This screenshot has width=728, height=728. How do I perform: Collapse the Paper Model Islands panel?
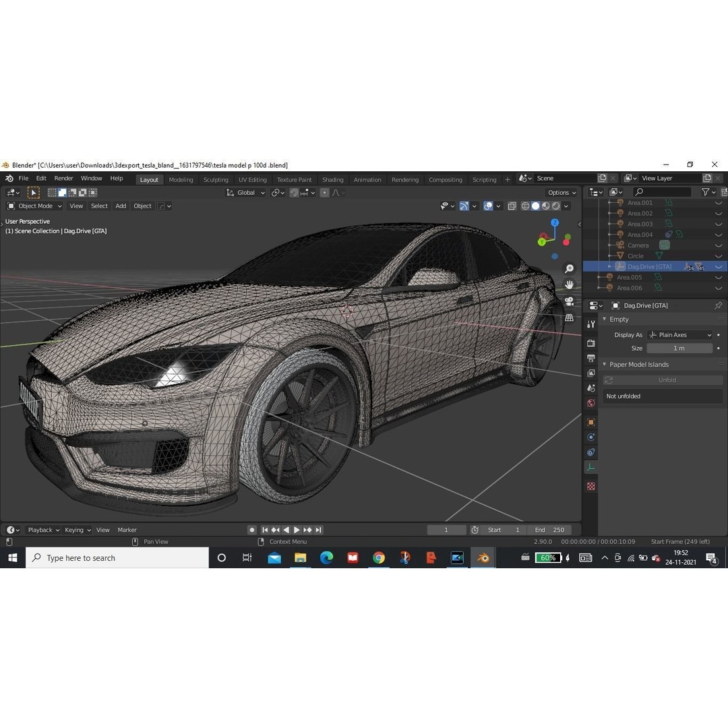click(x=605, y=365)
